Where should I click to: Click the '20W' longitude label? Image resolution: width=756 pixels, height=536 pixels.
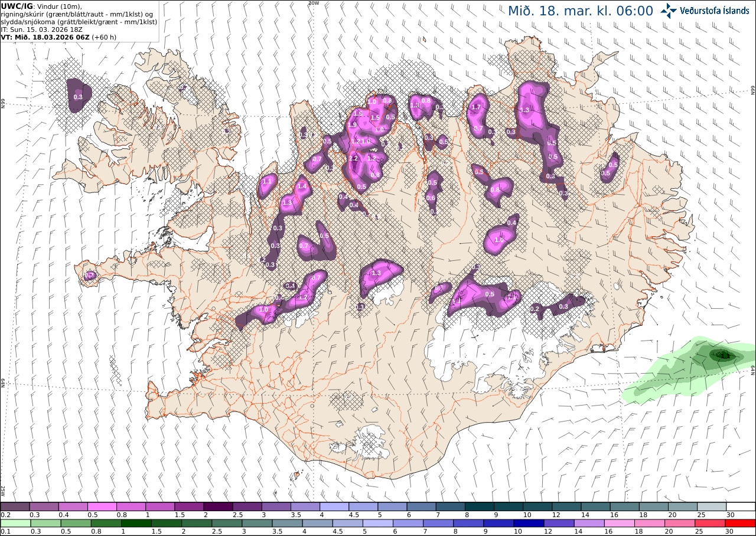[x=312, y=3]
